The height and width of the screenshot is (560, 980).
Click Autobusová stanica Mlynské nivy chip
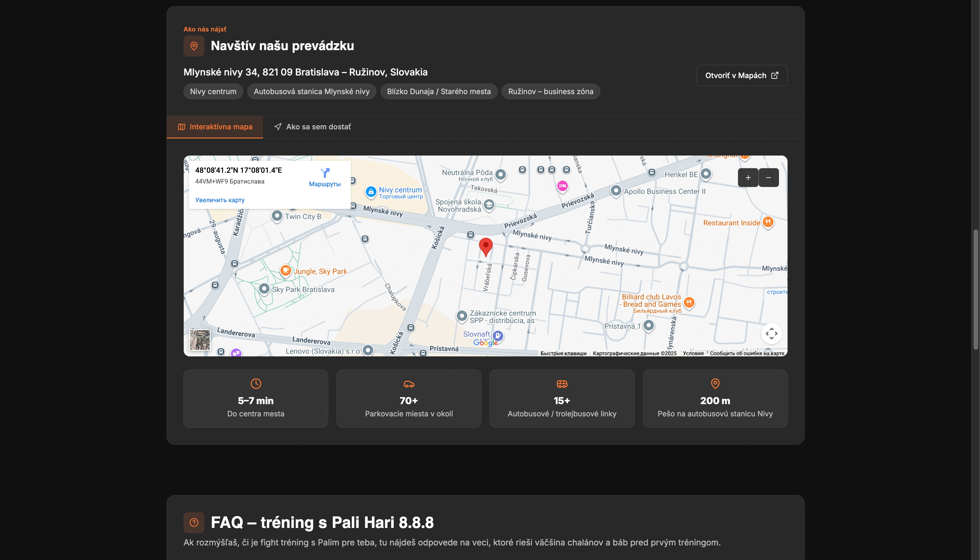point(311,91)
